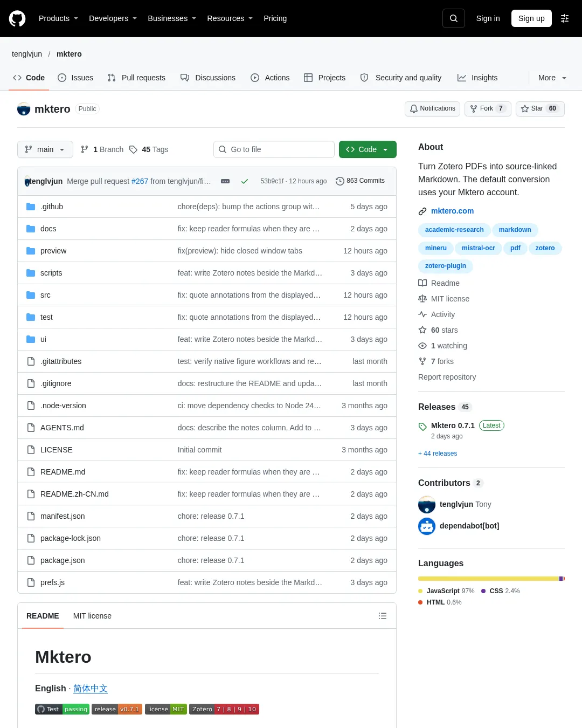The width and height of the screenshot is (582, 728).
Task: Expand the Products menu
Action: click(58, 18)
